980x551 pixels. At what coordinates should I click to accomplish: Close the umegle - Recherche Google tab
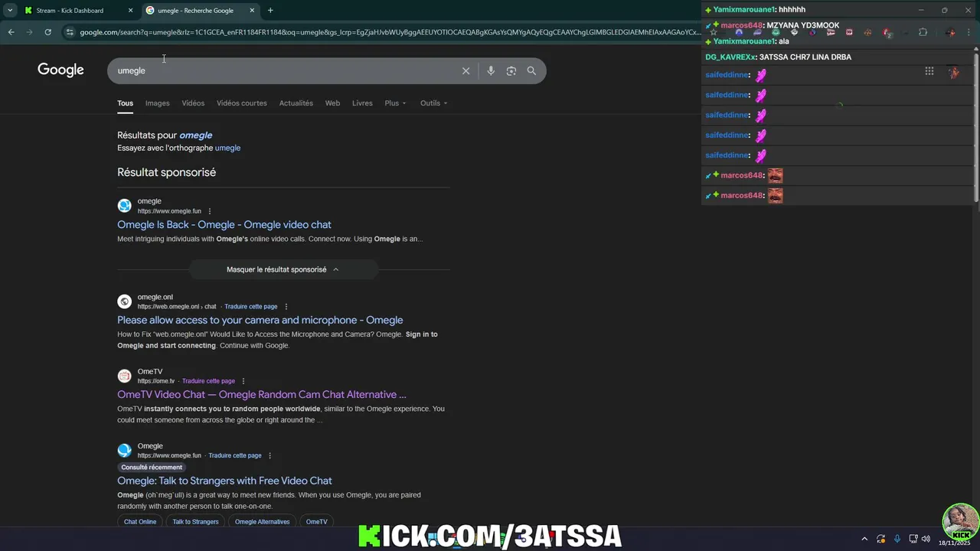pos(252,11)
